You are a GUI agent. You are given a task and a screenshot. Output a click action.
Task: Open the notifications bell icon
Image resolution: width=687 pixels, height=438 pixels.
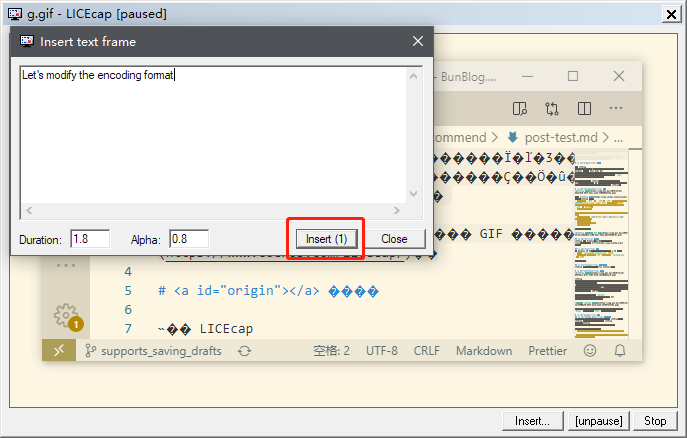[x=619, y=351]
